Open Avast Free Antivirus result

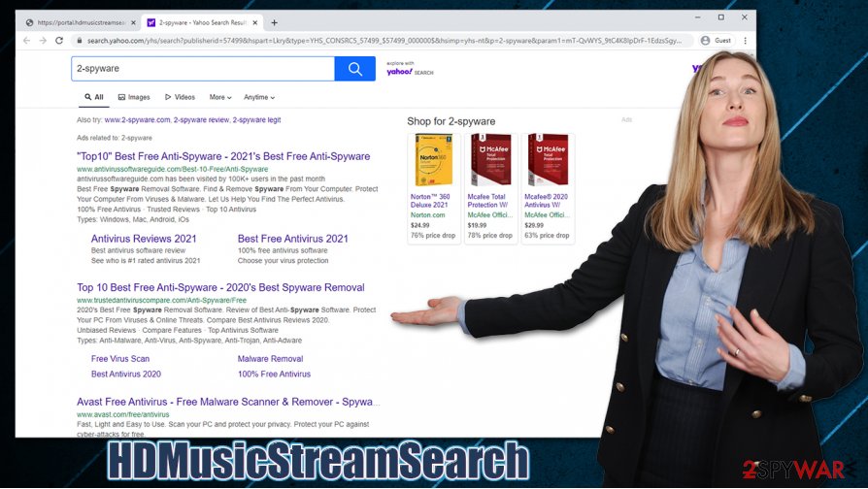point(228,402)
